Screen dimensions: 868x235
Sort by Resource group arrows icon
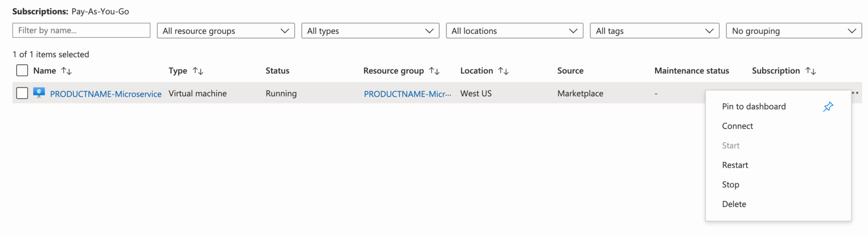click(434, 71)
